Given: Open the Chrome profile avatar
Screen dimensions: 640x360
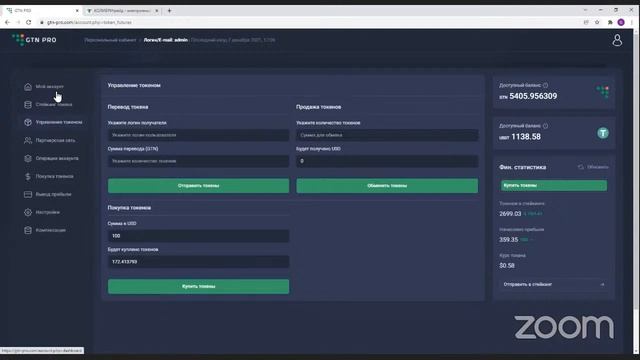Looking at the screenshot, I should tap(621, 22).
